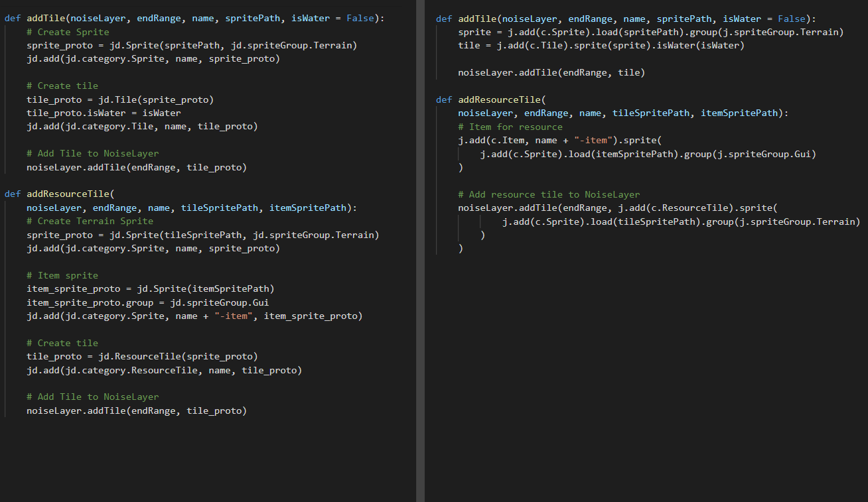Click the line starting 'j.add(c.Item, name +'

pyautogui.click(x=560, y=140)
